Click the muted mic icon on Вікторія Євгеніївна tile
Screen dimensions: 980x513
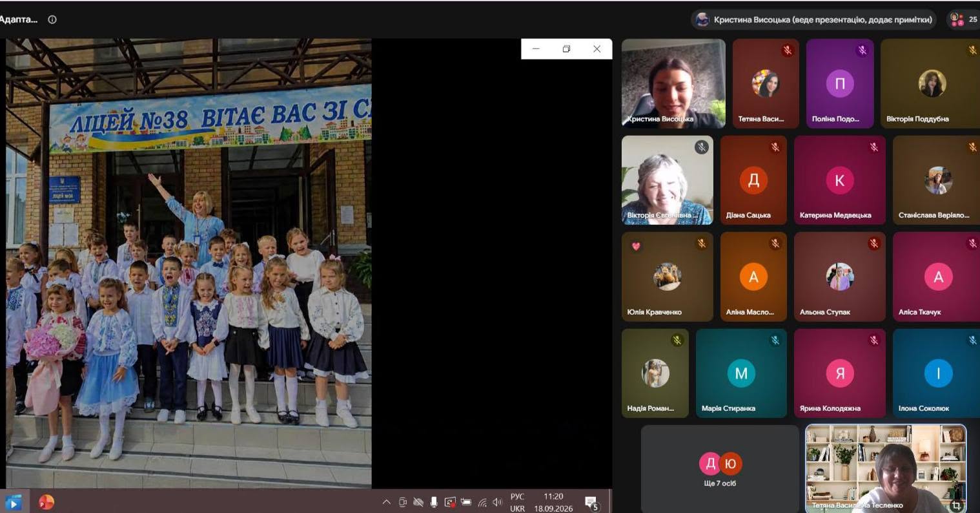[701, 147]
